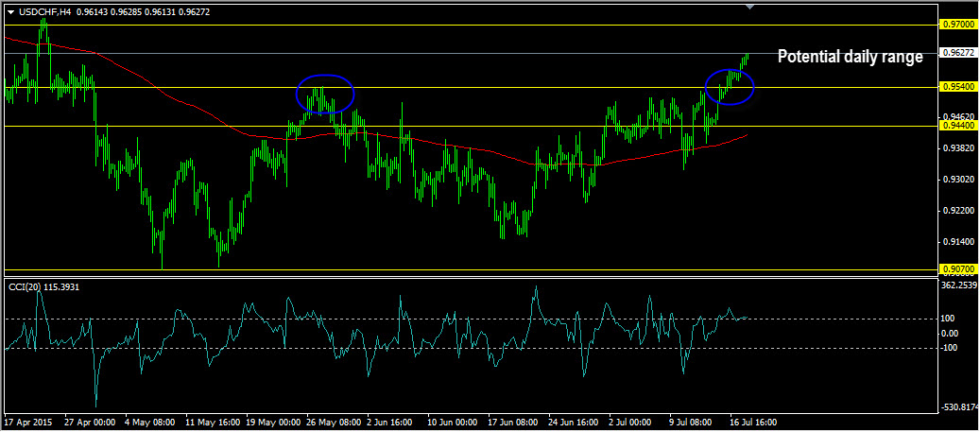Click the 362.2539 value on the CCI scale
980x432 pixels.
959,285
